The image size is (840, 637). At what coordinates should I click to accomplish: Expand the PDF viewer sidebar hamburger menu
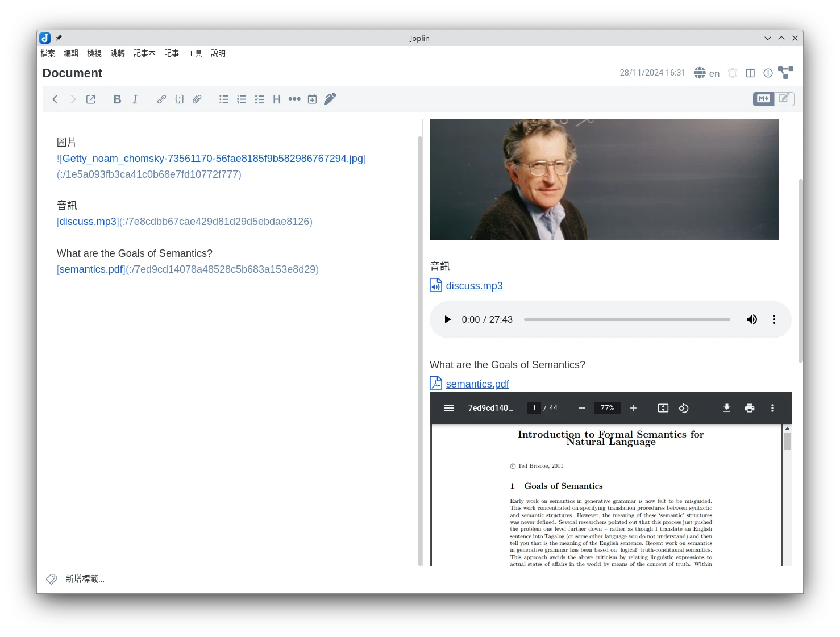449,408
